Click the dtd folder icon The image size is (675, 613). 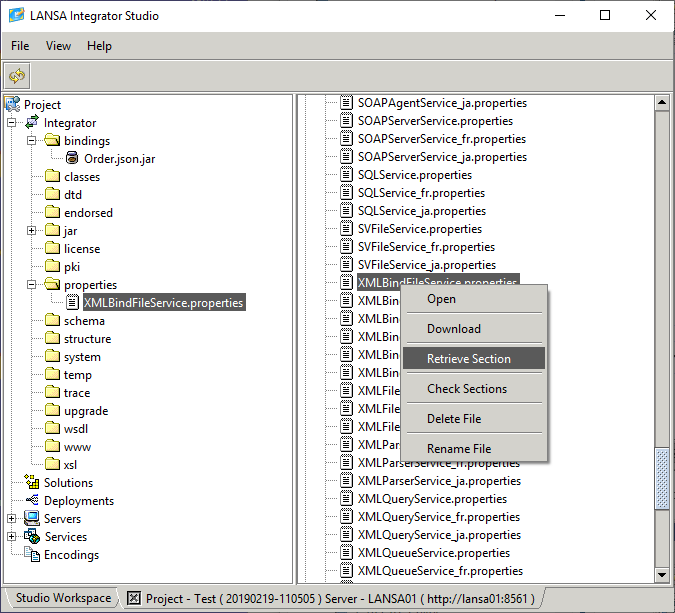53,195
